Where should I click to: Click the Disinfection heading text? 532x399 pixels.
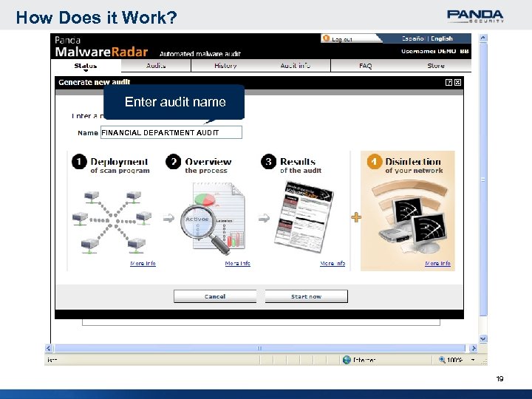pos(413,162)
